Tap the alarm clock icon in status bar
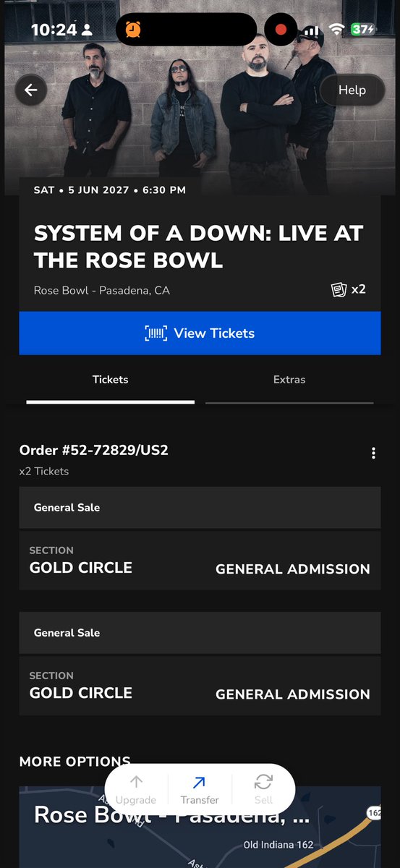This screenshot has height=868, width=400. point(133,30)
